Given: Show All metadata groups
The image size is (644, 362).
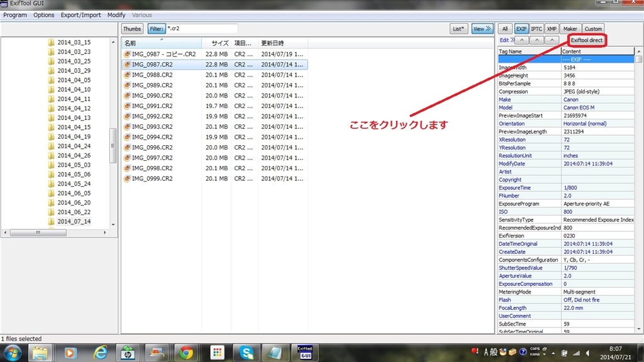Looking at the screenshot, I should coord(505,29).
